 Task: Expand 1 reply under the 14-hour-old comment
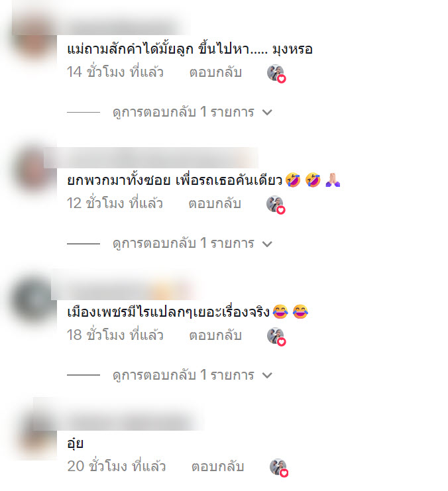click(192, 112)
